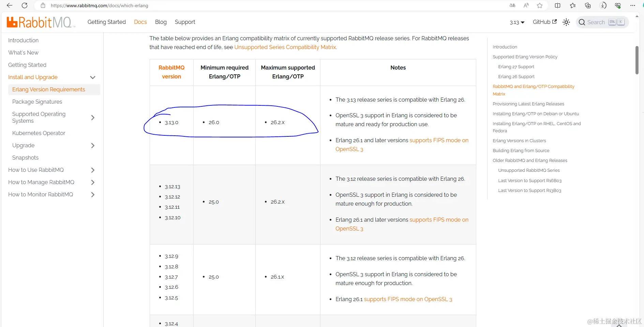
Task: Select Erlang Version Requirements sidebar item
Action: (x=54, y=89)
